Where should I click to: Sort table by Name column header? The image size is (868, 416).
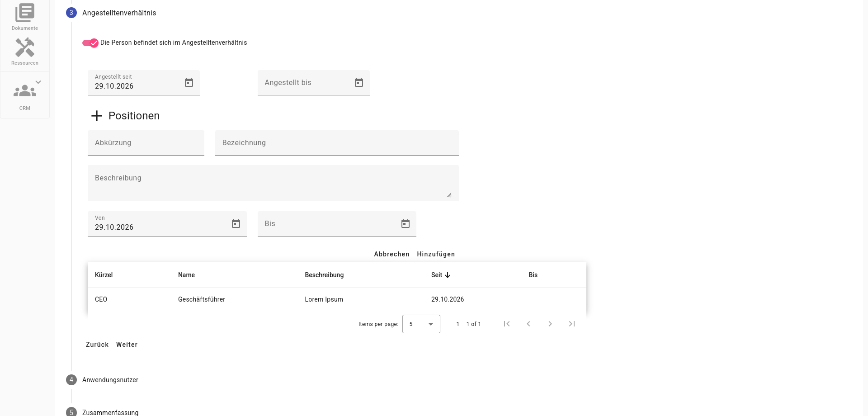[x=186, y=275]
